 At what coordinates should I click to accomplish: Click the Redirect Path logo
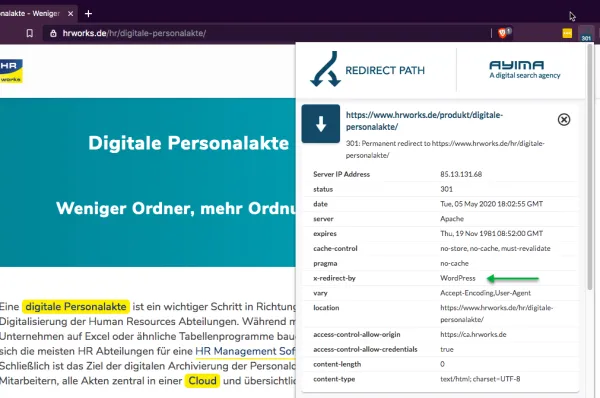click(x=367, y=70)
